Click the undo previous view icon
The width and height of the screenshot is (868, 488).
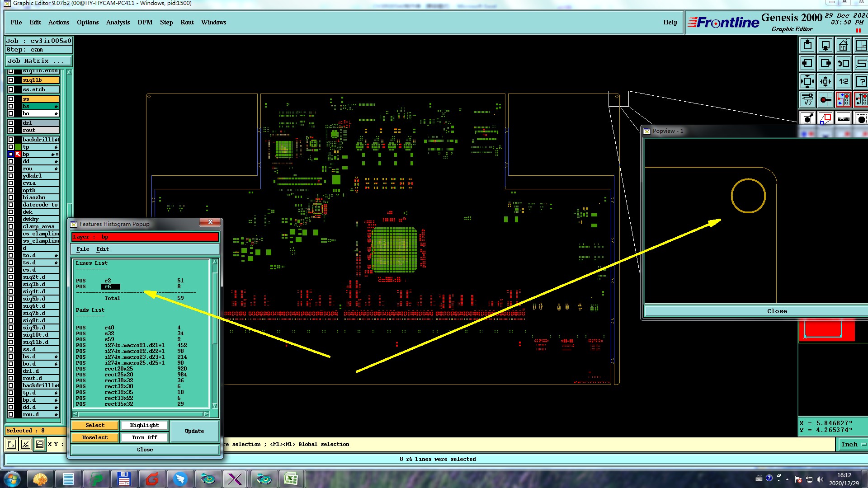click(843, 64)
